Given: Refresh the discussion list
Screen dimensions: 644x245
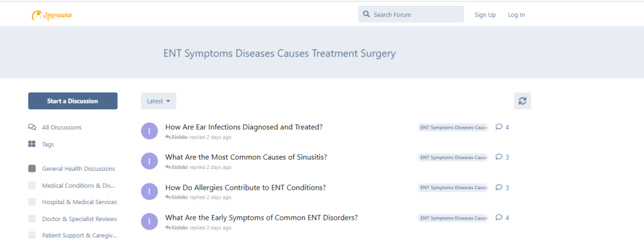Looking at the screenshot, I should pos(523,101).
